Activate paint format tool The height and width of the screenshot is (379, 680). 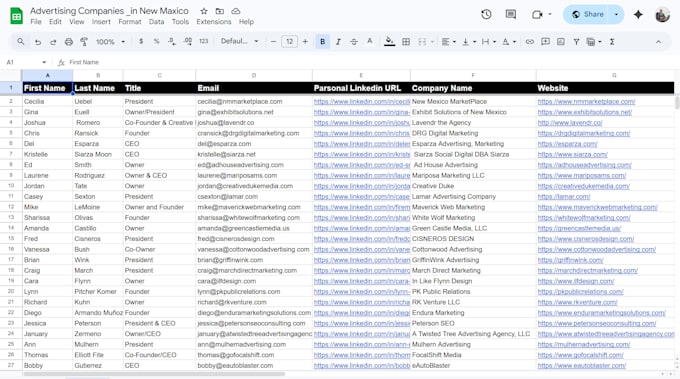[84, 42]
